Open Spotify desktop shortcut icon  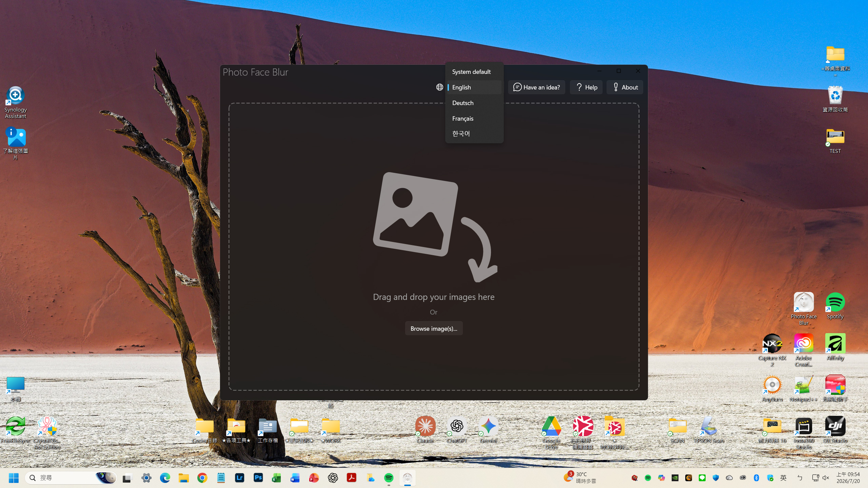tap(835, 306)
